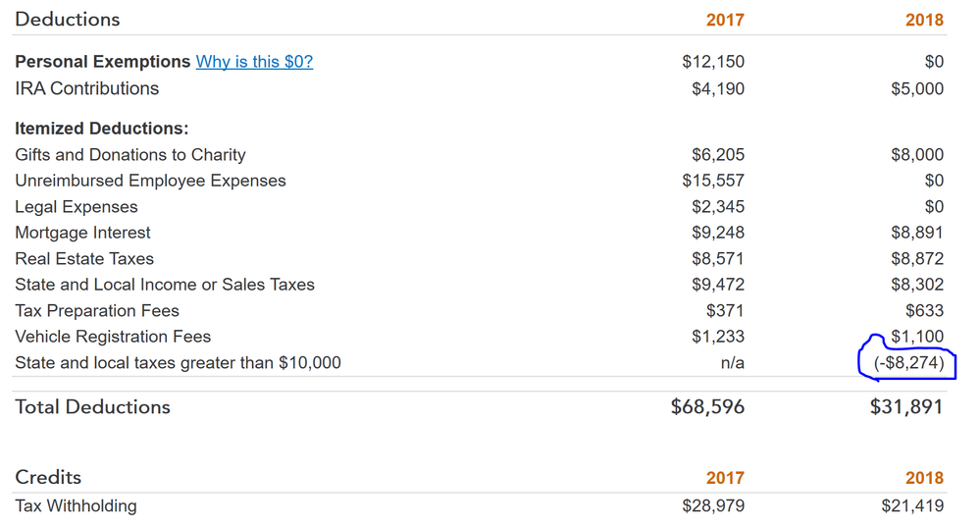Click the Personal Exemptions row label
Viewport: 980px width, 529px height.
coord(102,62)
